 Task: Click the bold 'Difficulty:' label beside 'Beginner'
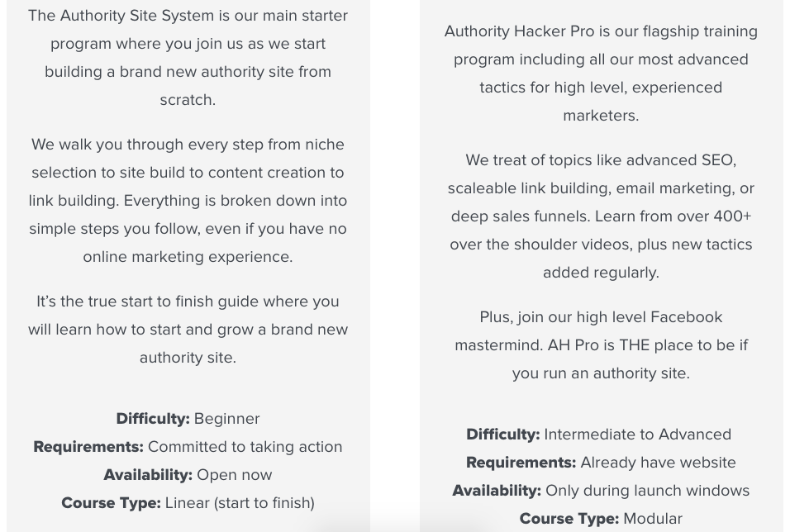click(153, 419)
